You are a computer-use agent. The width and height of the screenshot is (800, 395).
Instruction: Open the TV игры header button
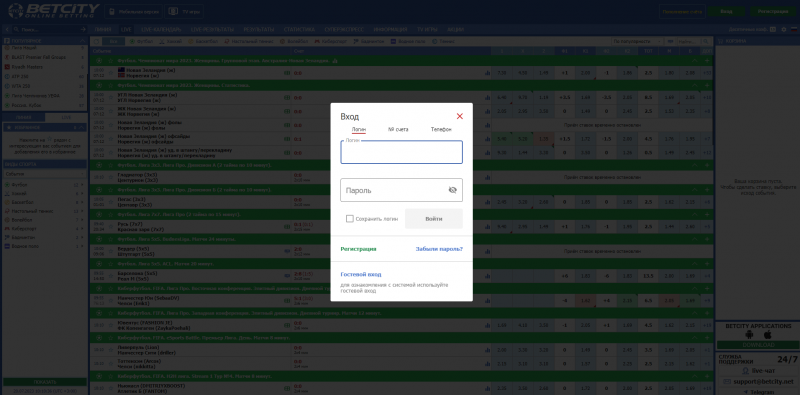click(185, 11)
